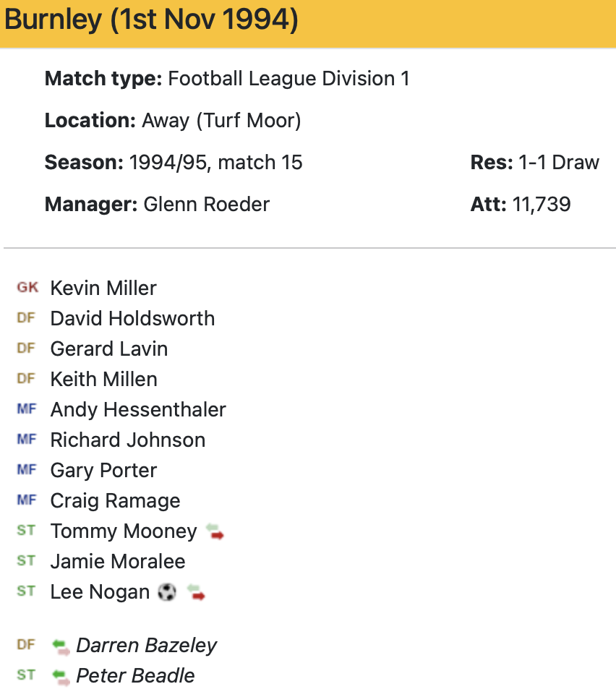
Task: Click the MF icon beside Craig Ramage
Action: click(x=26, y=500)
